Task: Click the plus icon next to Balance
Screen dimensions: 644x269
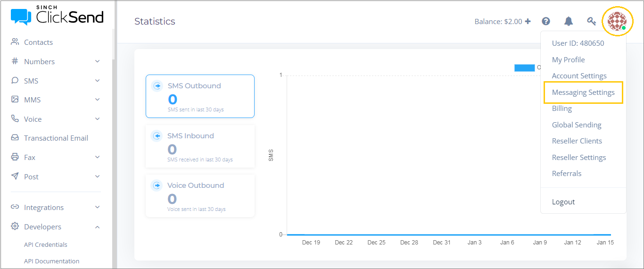Action: [528, 21]
